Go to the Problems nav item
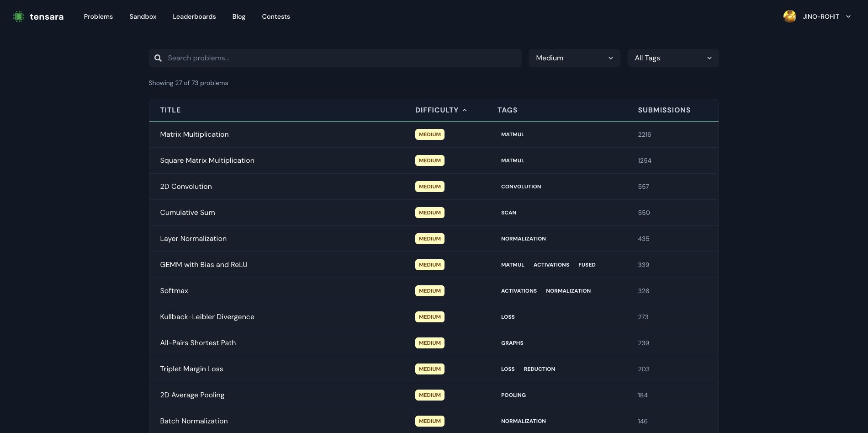This screenshot has width=868, height=433. (98, 16)
